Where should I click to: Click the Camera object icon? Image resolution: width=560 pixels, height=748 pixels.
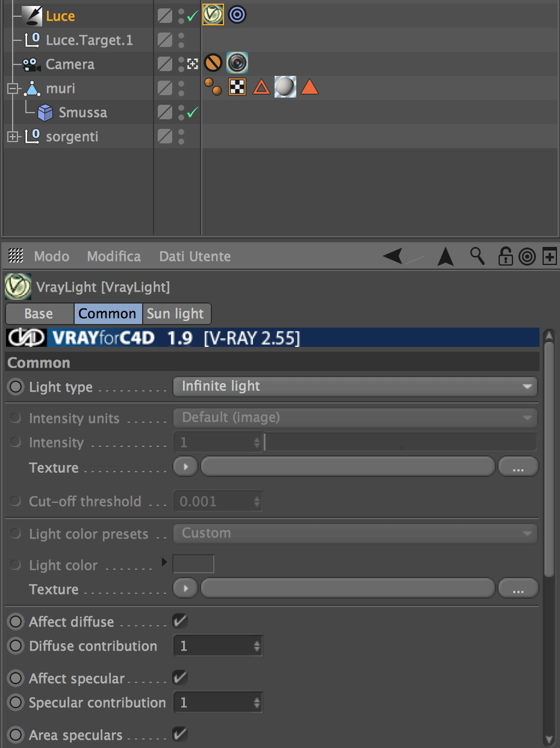[32, 64]
